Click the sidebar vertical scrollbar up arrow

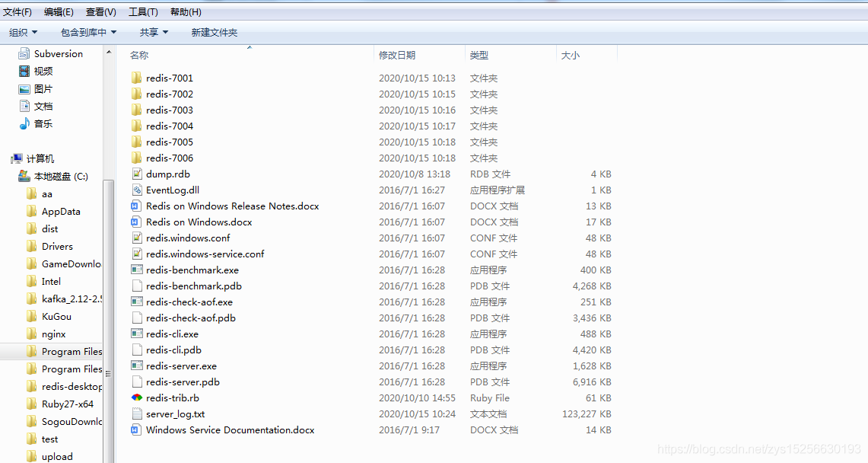(x=109, y=52)
